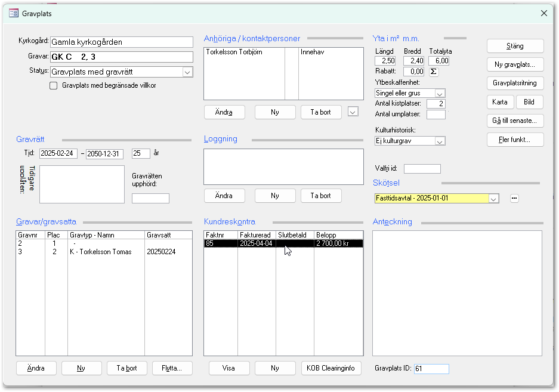Select grave row with Gravnr 2
Viewport: 559px width, 392px height.
[x=104, y=243]
